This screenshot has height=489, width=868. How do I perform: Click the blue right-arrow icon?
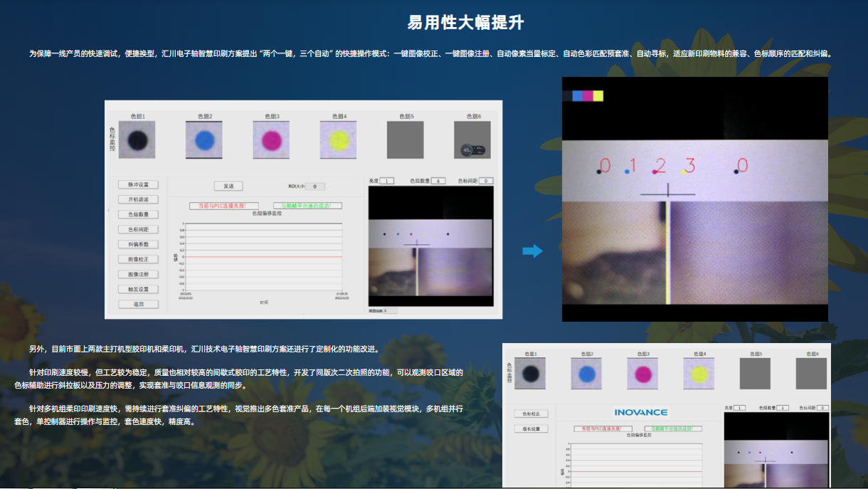pyautogui.click(x=532, y=251)
